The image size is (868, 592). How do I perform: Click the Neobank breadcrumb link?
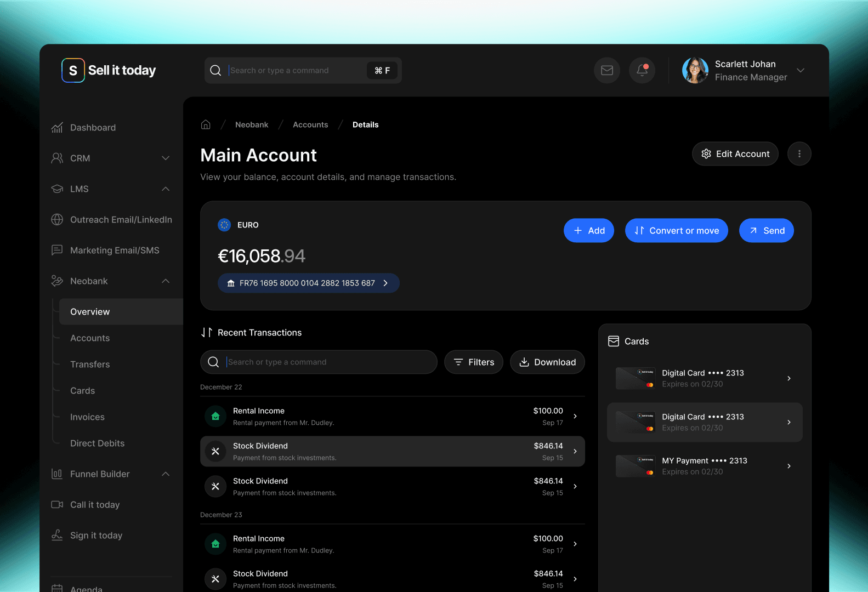252,124
